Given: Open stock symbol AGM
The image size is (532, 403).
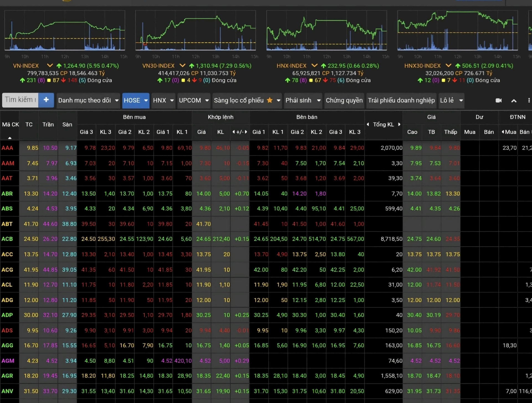Looking at the screenshot, I should [x=8, y=361].
